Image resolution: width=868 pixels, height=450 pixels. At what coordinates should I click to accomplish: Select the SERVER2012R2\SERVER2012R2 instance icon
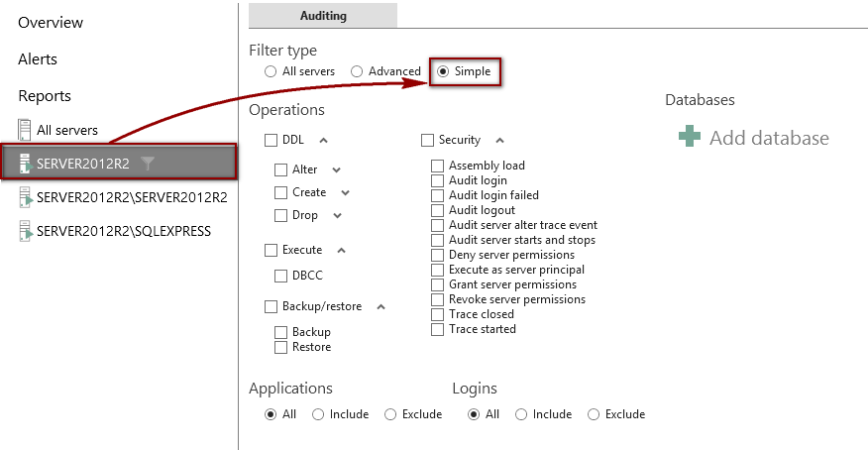coord(25,197)
